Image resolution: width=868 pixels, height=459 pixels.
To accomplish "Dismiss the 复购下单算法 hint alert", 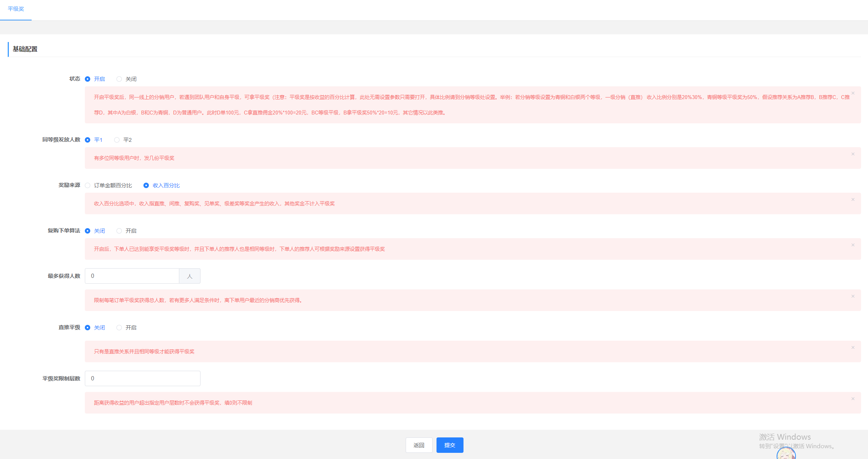I will click(853, 245).
